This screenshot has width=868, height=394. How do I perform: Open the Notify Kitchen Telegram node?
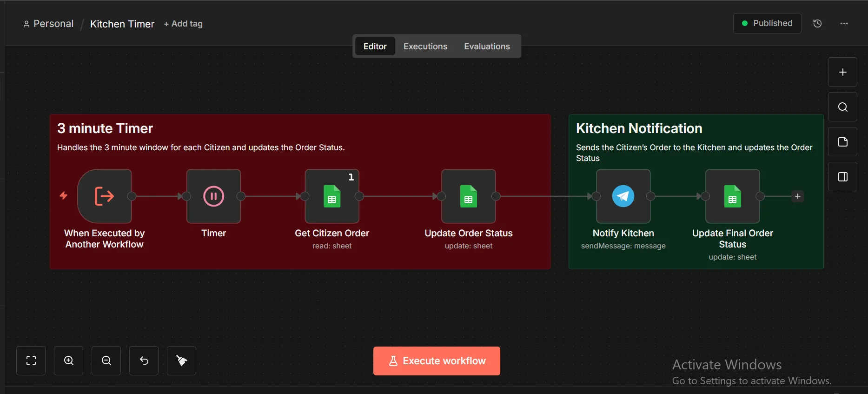(x=623, y=196)
